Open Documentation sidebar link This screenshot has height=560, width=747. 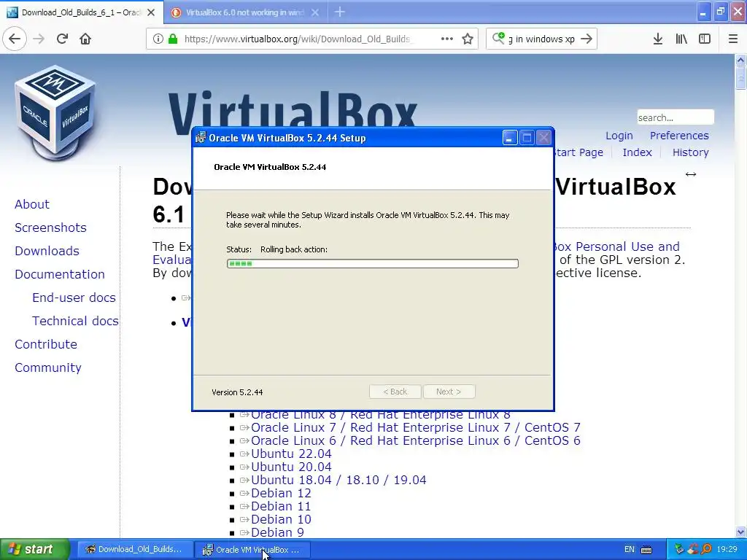click(60, 274)
